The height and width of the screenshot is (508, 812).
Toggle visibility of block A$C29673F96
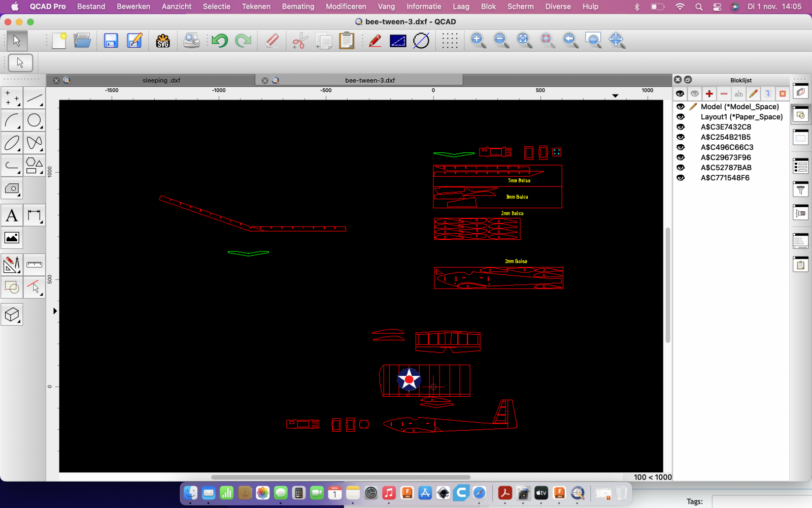[x=681, y=157]
